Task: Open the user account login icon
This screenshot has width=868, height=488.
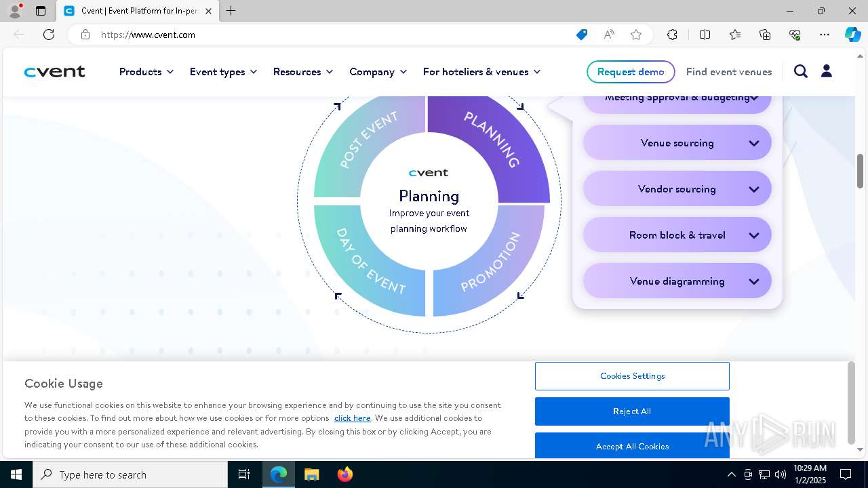Action: [x=827, y=71]
